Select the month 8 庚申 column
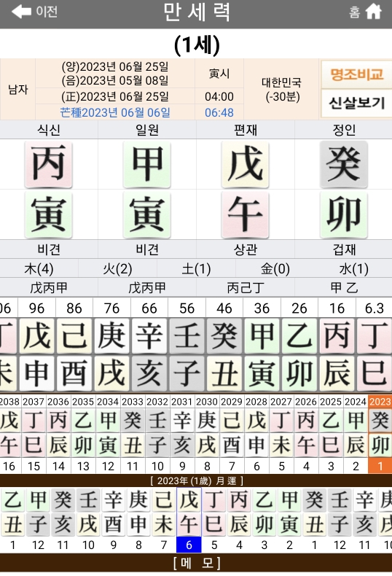 138,520
